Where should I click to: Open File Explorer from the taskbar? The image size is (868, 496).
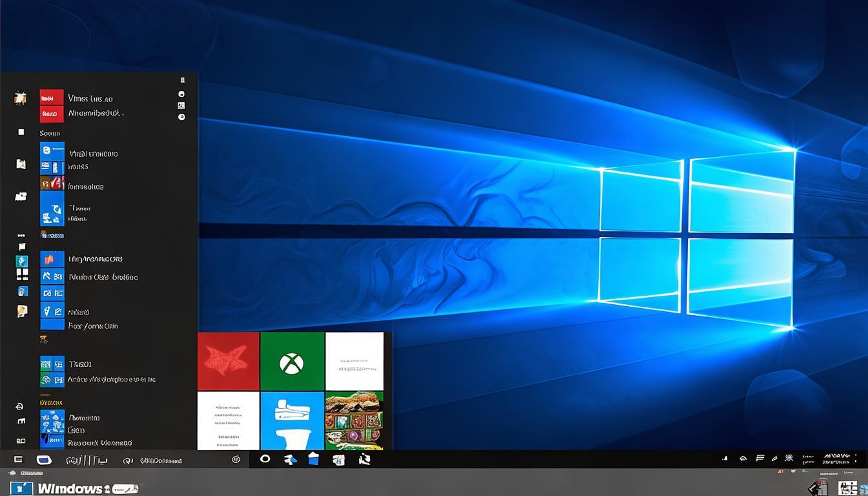pos(315,460)
